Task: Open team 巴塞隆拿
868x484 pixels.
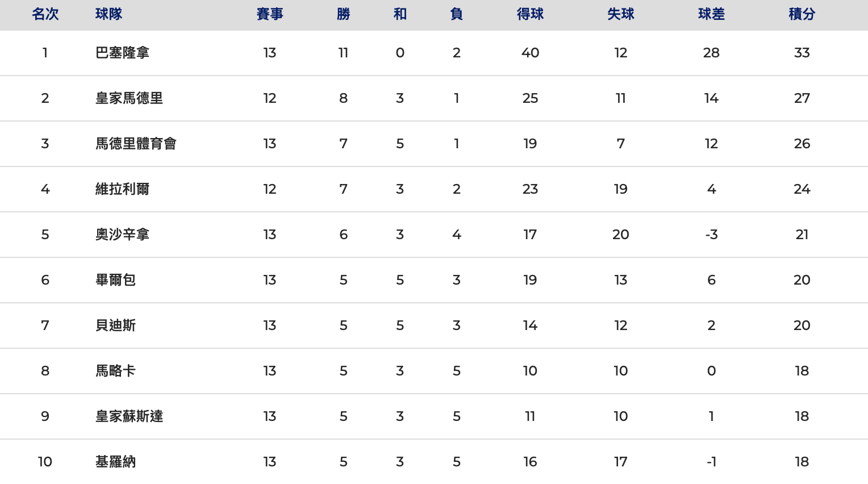Action: pyautogui.click(x=122, y=53)
